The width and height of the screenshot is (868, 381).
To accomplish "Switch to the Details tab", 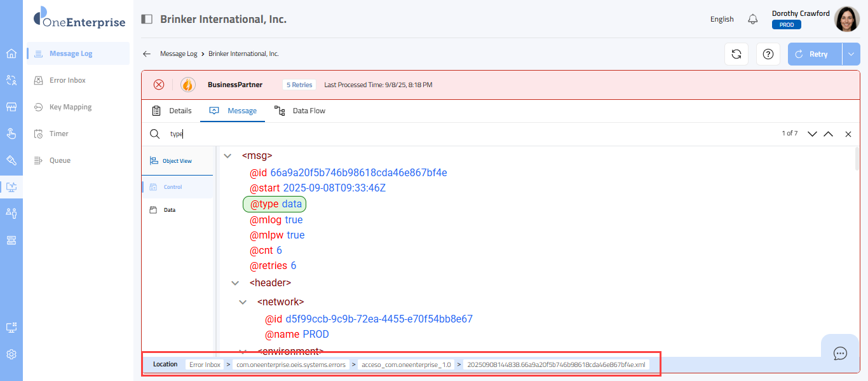I will pos(172,111).
